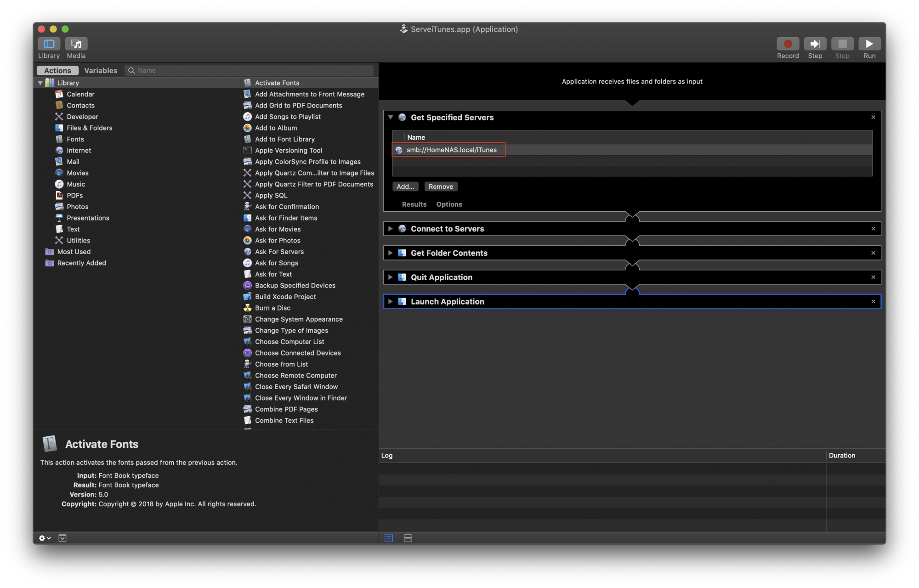Click the Add... server button

click(x=405, y=187)
